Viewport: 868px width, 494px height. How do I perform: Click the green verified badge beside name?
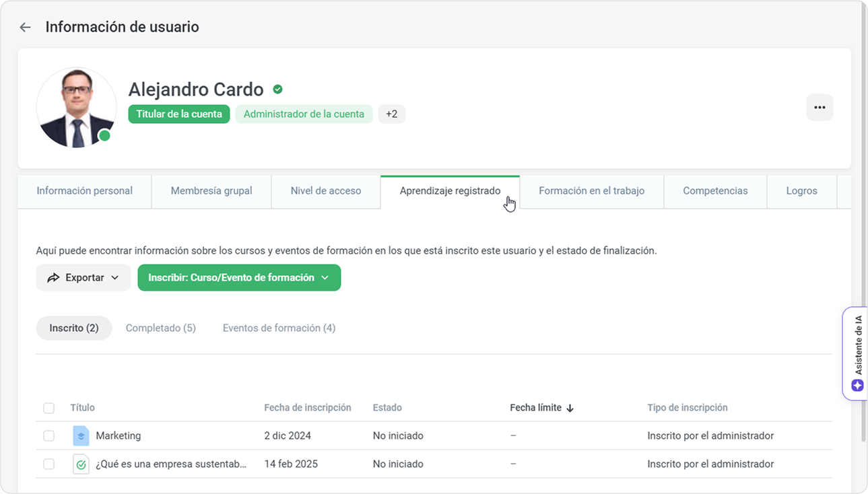point(277,90)
